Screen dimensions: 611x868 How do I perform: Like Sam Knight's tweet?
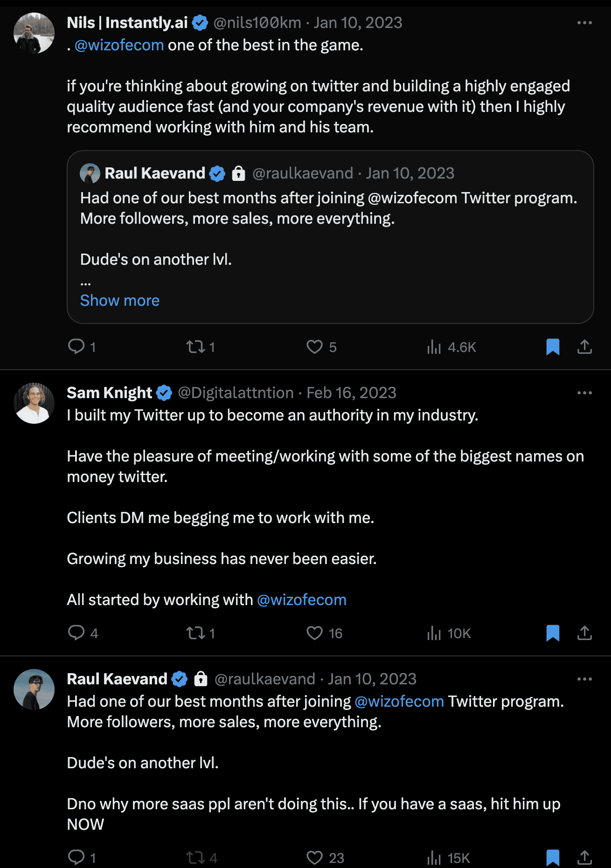(315, 633)
